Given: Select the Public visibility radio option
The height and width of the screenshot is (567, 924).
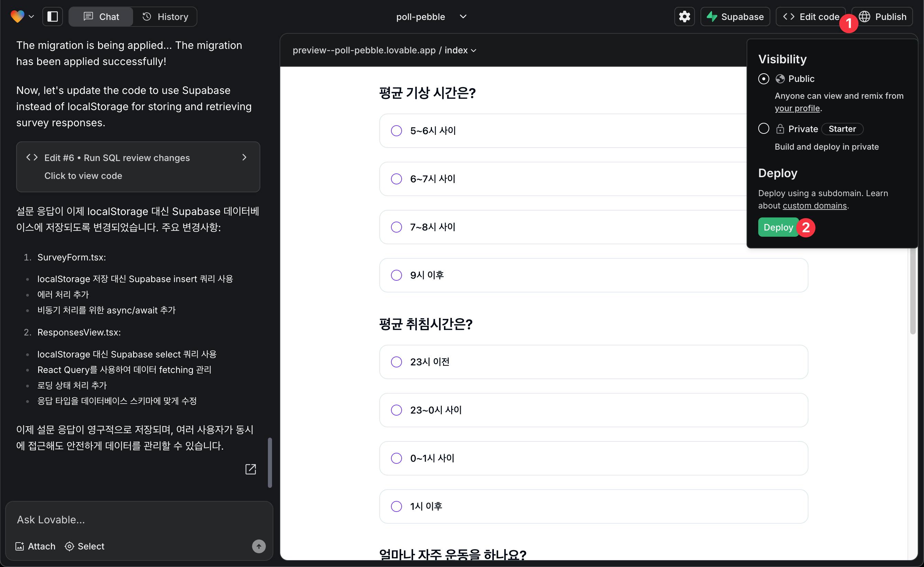Looking at the screenshot, I should tap(763, 79).
